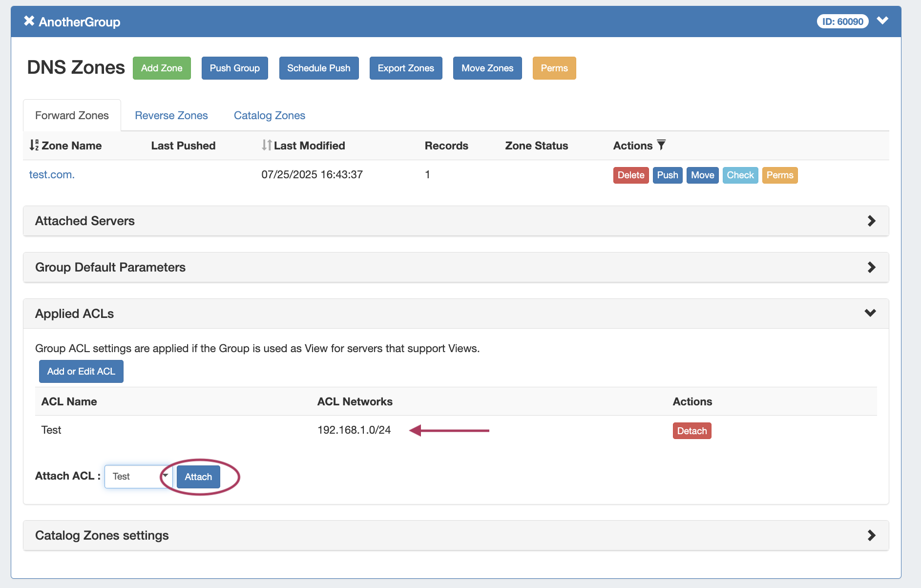921x588 pixels.
Task: Close the AnotherGroup panel with X icon
Action: [x=29, y=21]
